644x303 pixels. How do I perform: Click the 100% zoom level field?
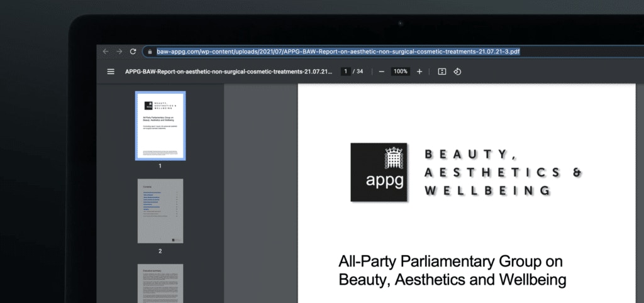point(400,72)
